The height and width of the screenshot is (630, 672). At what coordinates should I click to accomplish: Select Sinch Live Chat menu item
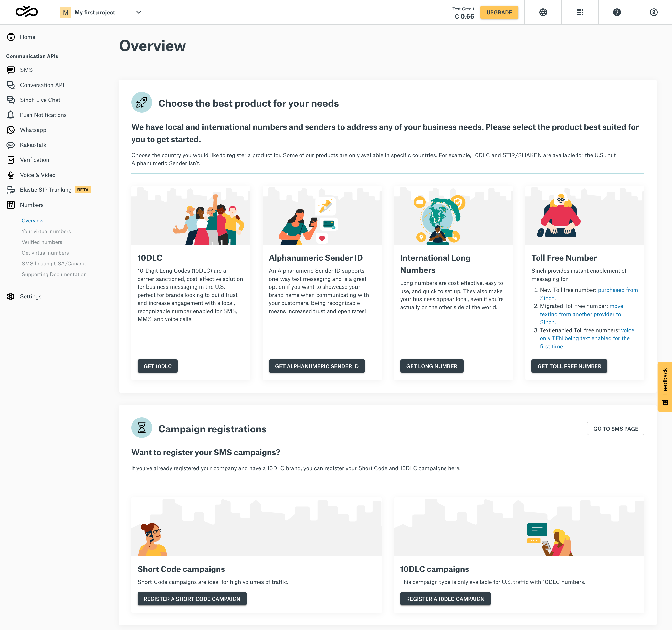[40, 100]
